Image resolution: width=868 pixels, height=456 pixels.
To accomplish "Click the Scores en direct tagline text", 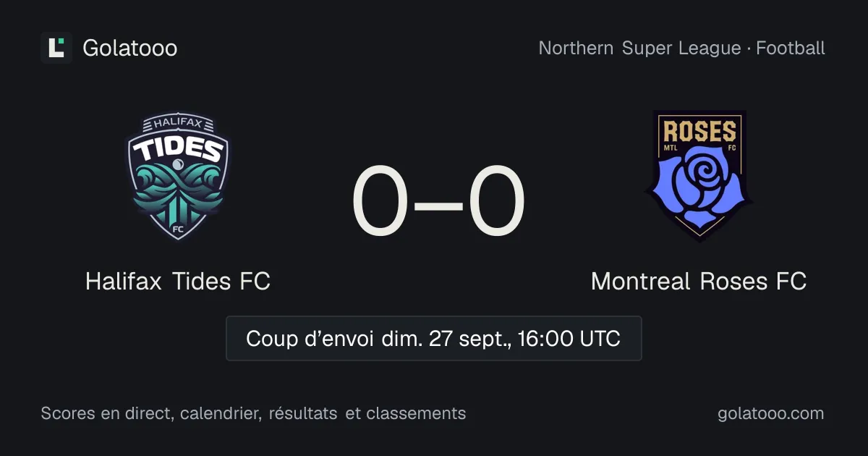I will tap(253, 413).
